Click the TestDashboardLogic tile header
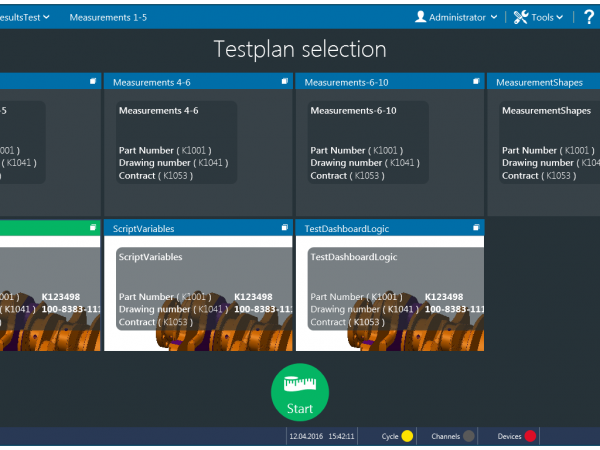 [390, 228]
